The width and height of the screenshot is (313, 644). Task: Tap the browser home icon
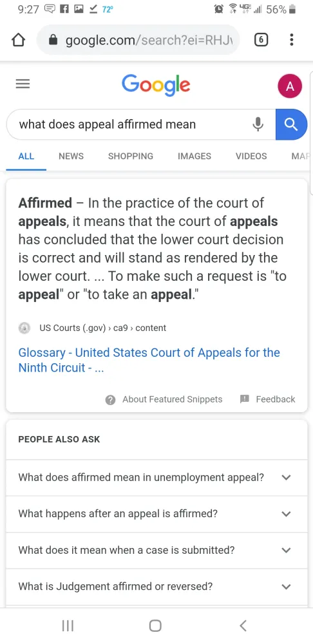point(18,40)
